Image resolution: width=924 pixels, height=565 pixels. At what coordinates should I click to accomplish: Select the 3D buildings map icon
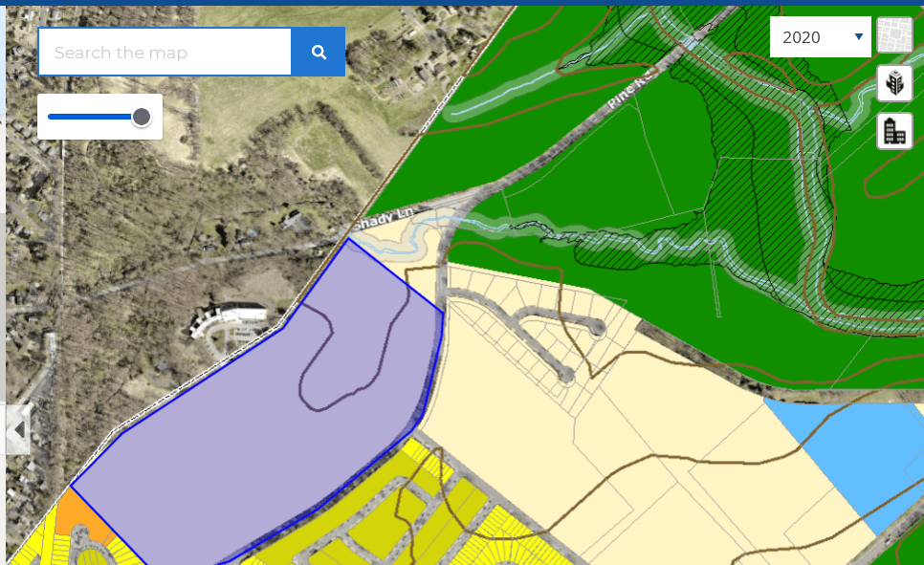(x=894, y=84)
